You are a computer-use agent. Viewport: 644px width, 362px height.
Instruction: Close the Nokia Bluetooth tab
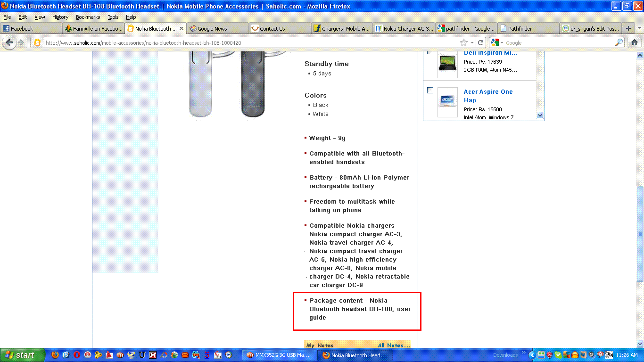(182, 28)
